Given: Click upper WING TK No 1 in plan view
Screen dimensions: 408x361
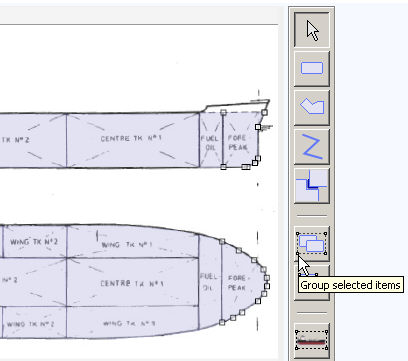Looking at the screenshot, I should 133,243.
